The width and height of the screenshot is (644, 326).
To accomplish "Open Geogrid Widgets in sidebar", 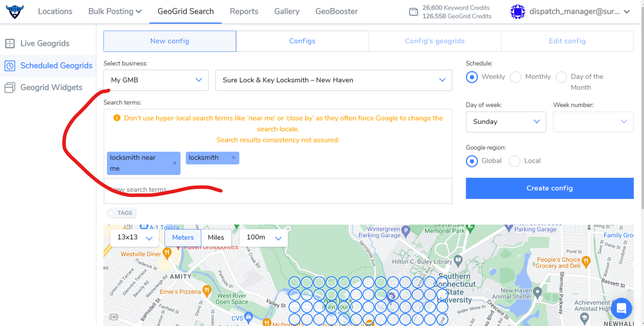I will click(51, 87).
